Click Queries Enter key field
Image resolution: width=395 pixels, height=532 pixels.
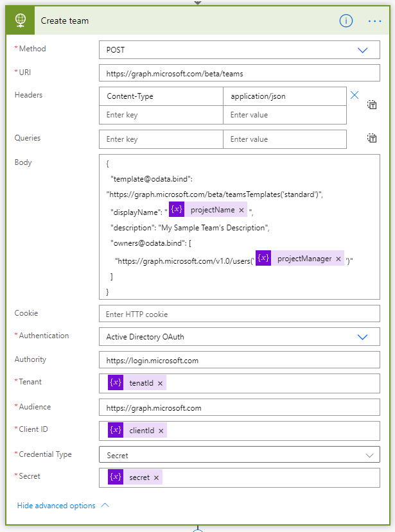pos(161,139)
